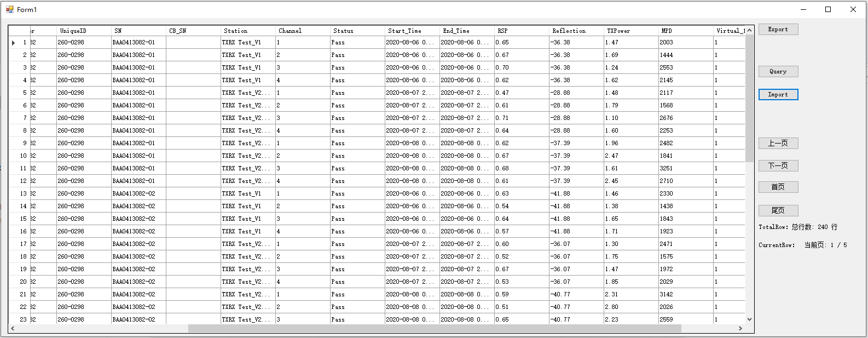Minimize the Form1 window
This screenshot has width=868, height=338.
pos(803,9)
